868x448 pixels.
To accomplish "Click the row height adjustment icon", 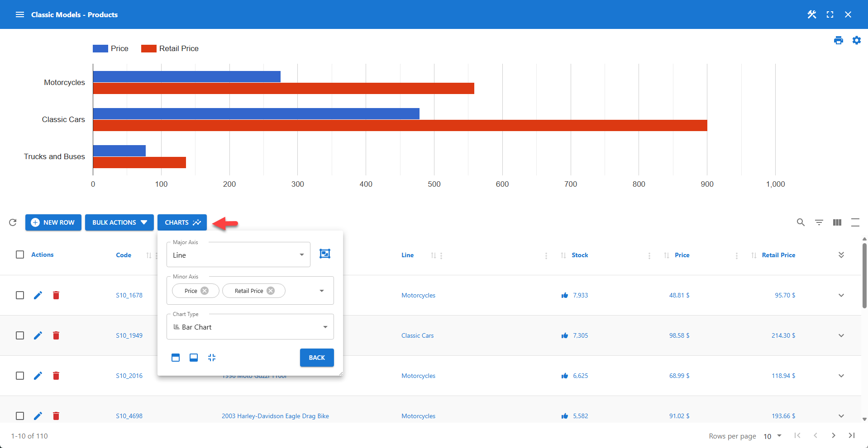I will (x=855, y=222).
